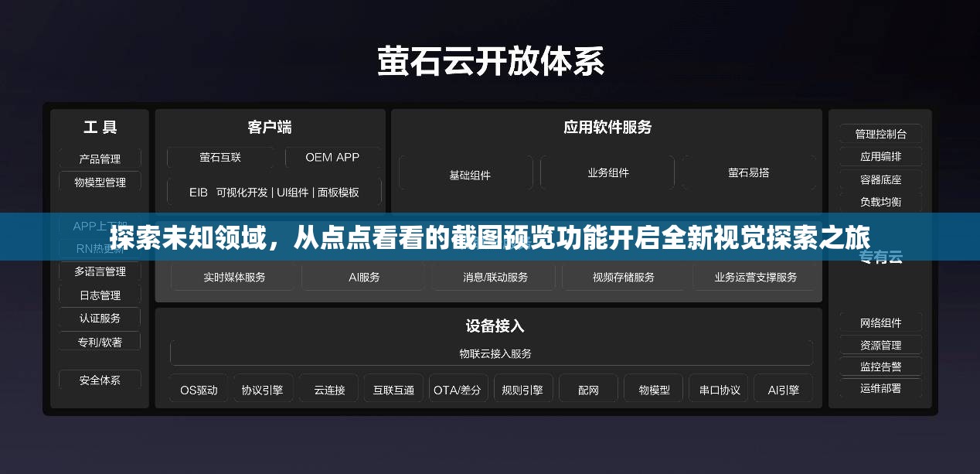Select the 视频存储服务 box
Image resolution: width=980 pixels, height=474 pixels.
click(x=623, y=276)
